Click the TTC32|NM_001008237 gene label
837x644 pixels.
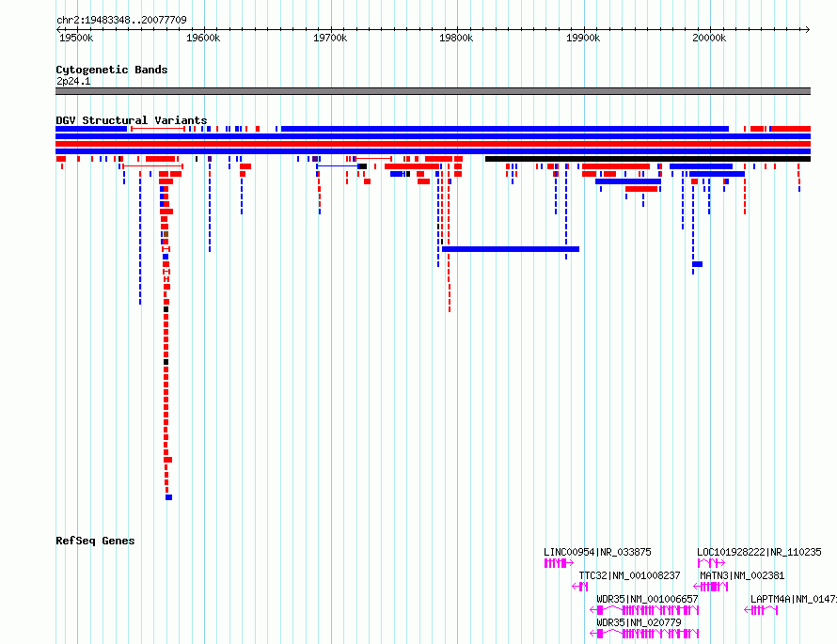(x=629, y=575)
